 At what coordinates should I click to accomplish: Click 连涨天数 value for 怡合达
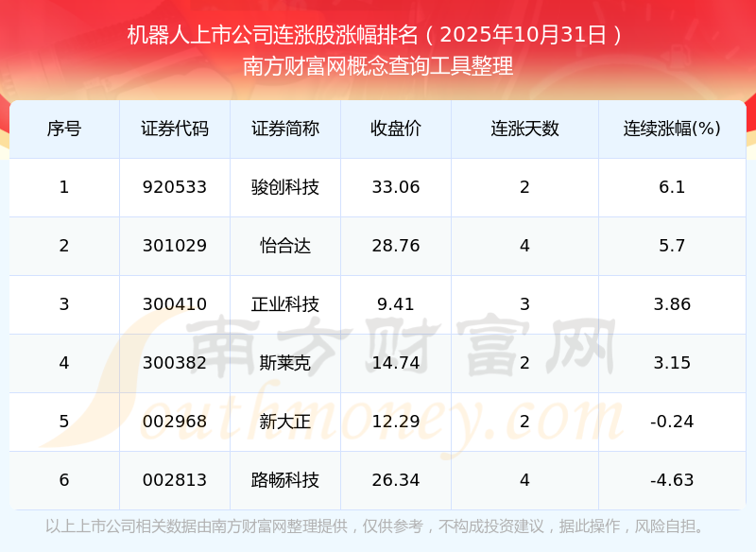pyautogui.click(x=524, y=246)
